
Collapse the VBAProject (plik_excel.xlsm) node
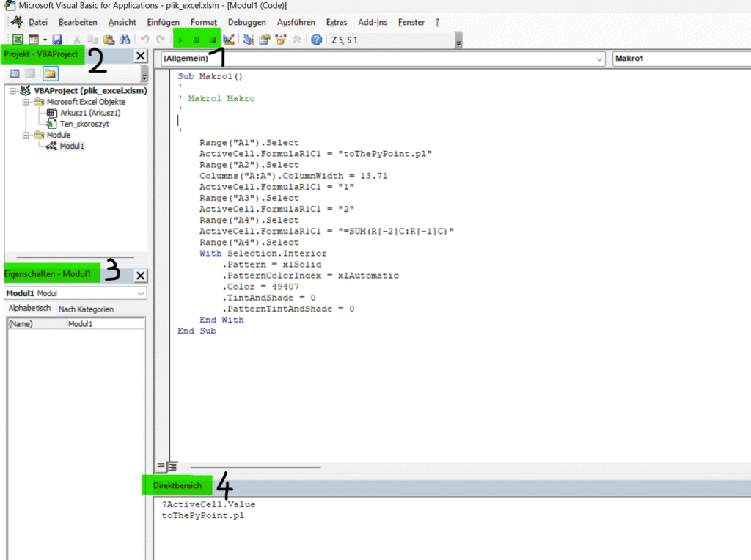point(12,90)
